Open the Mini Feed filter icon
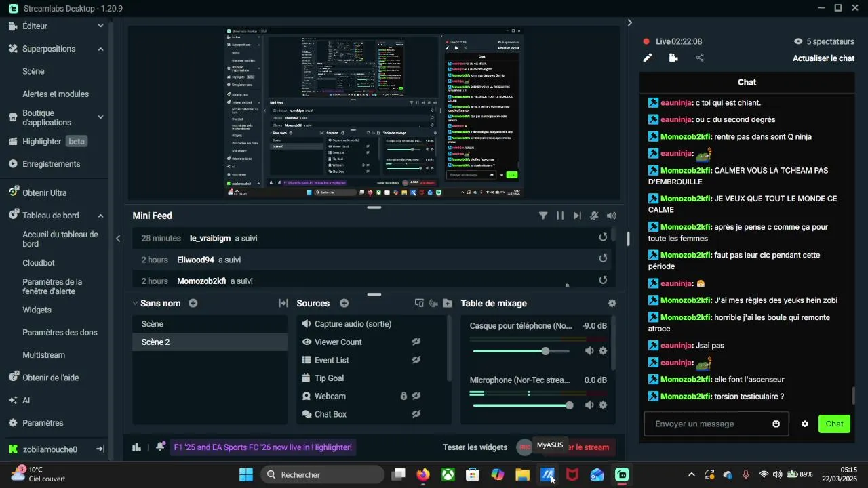The height and width of the screenshot is (488, 868). [x=543, y=216]
